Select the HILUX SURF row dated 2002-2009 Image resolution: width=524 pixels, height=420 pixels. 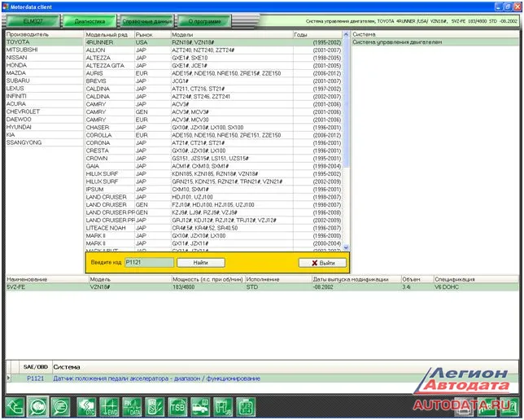[213, 182]
